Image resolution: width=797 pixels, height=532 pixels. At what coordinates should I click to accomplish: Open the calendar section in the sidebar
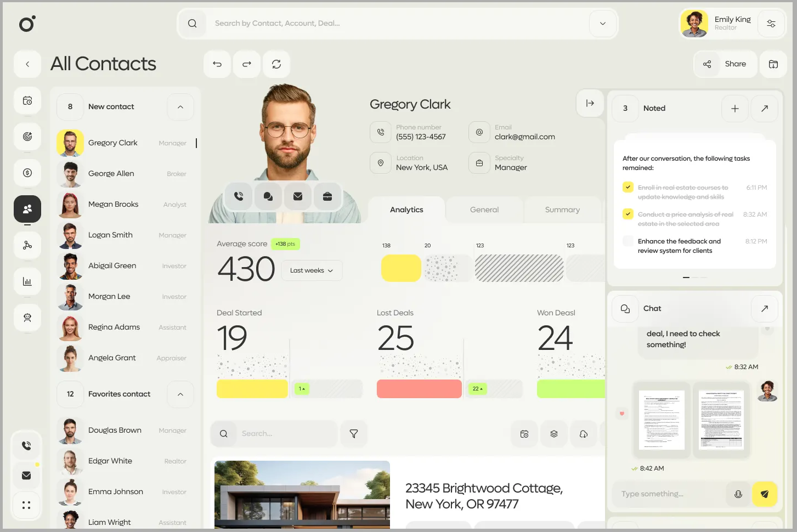(27, 100)
